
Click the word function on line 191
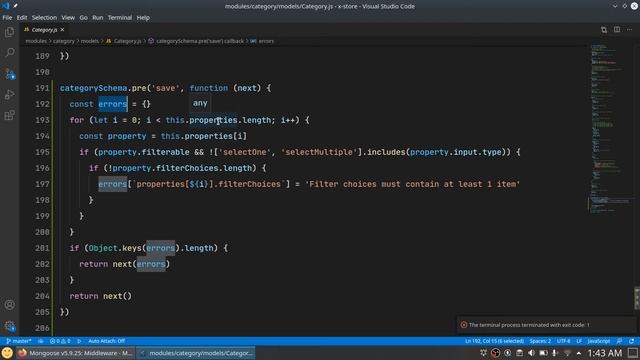209,88
